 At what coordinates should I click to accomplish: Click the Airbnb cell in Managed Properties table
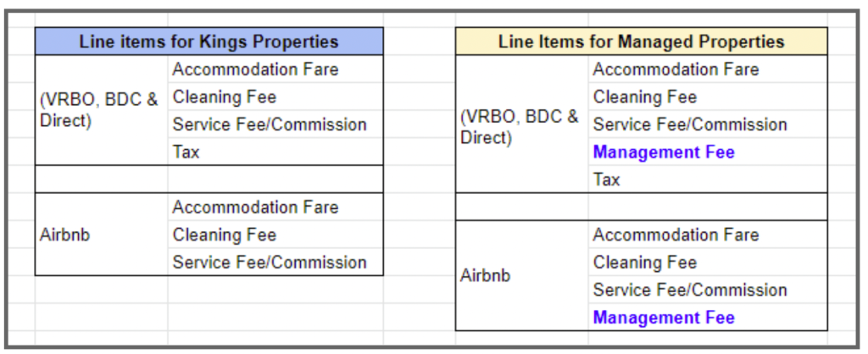click(485, 276)
